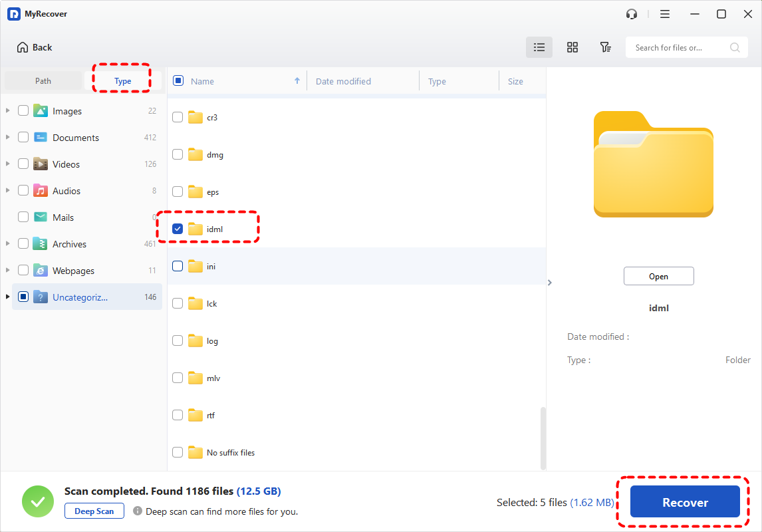Switch to list view icon
The height and width of the screenshot is (532, 762).
tap(539, 47)
